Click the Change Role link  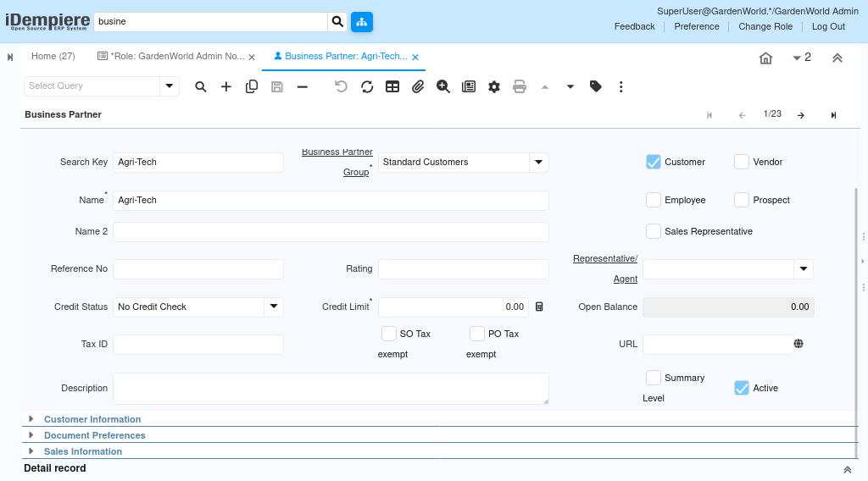pyautogui.click(x=765, y=26)
